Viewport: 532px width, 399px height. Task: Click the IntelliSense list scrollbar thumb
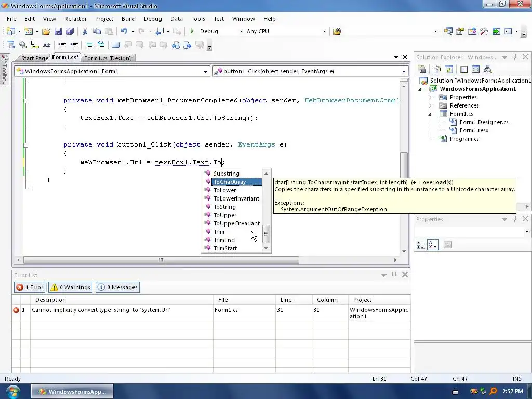[267, 234]
